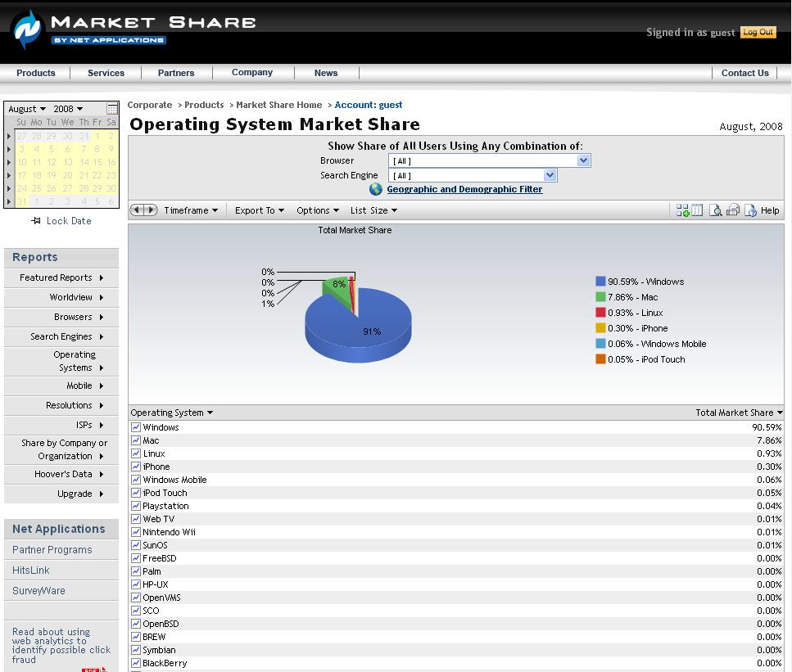Screen dimensions: 792x672
Task: Select the week row arrow for August 3
Action: coord(9,149)
